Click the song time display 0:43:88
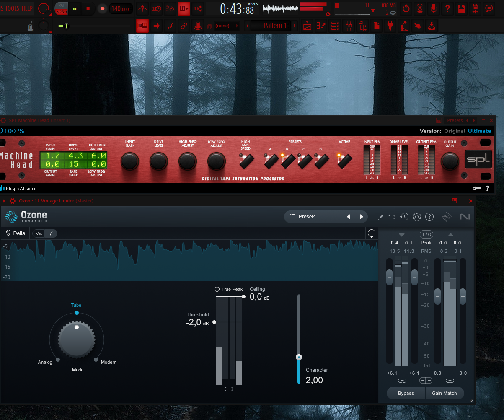The height and width of the screenshot is (420, 504). pyautogui.click(x=238, y=9)
